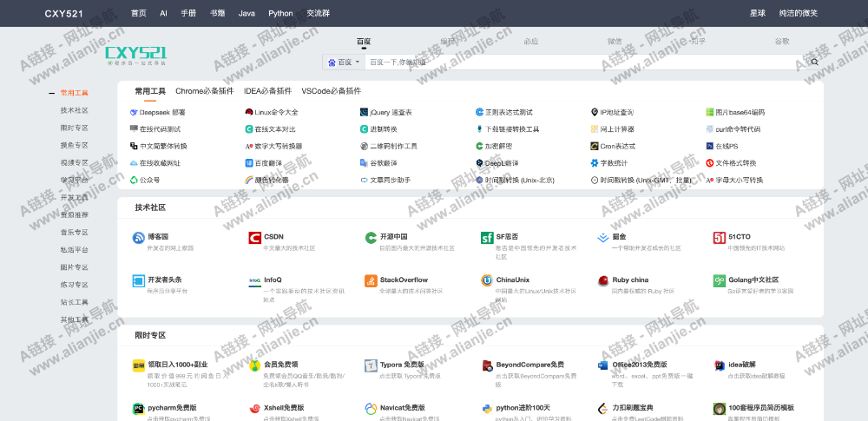Switch to the 常用工具 tab
The image size is (868, 421).
pos(150,91)
